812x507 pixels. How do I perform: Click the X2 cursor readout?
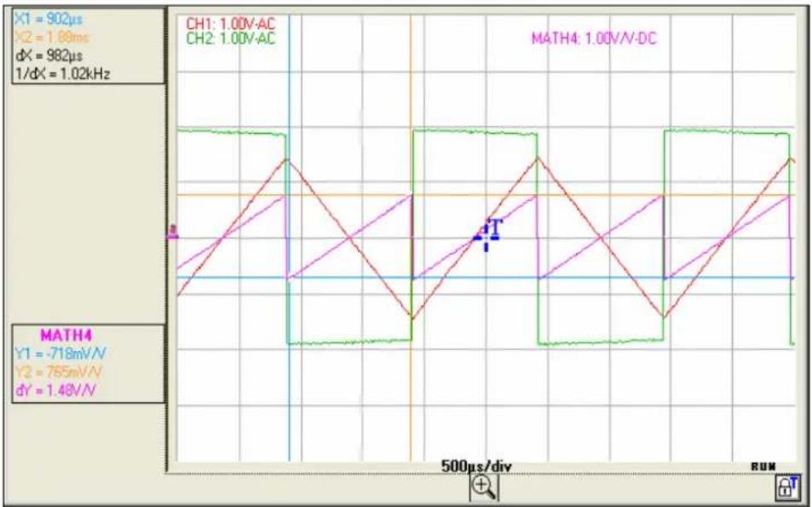click(52, 37)
